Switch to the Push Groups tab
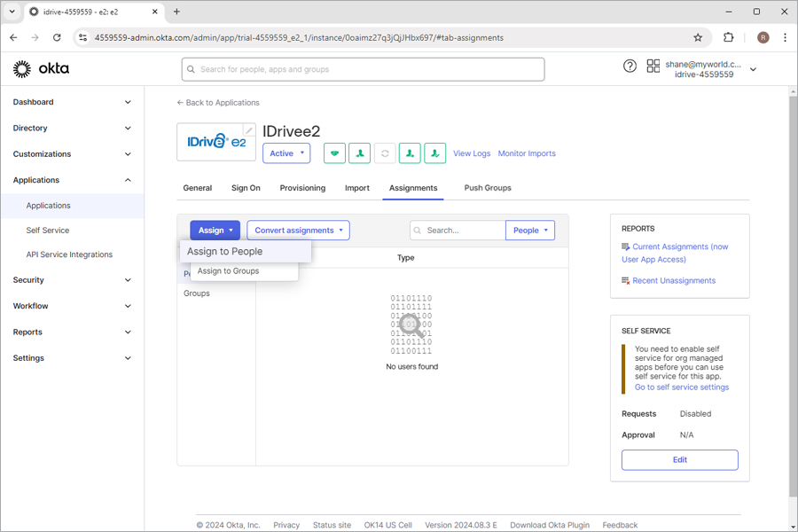Image resolution: width=798 pixels, height=532 pixels. (x=488, y=188)
